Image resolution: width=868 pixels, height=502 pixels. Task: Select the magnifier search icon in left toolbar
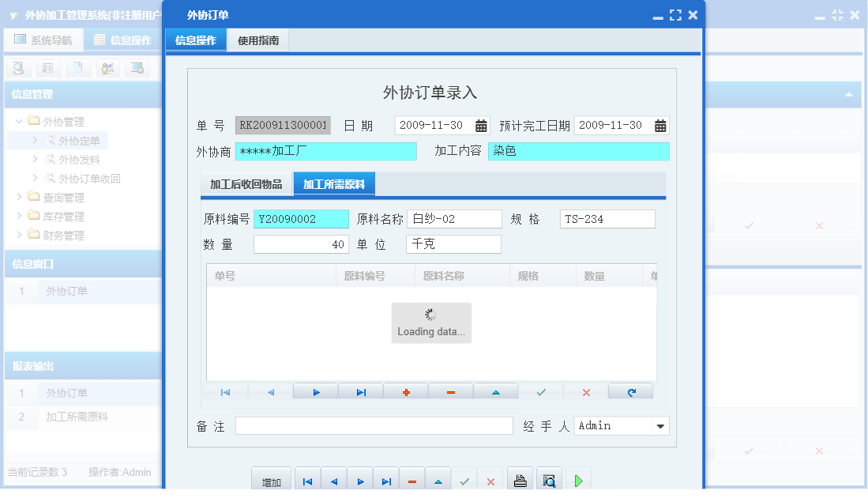(x=17, y=68)
